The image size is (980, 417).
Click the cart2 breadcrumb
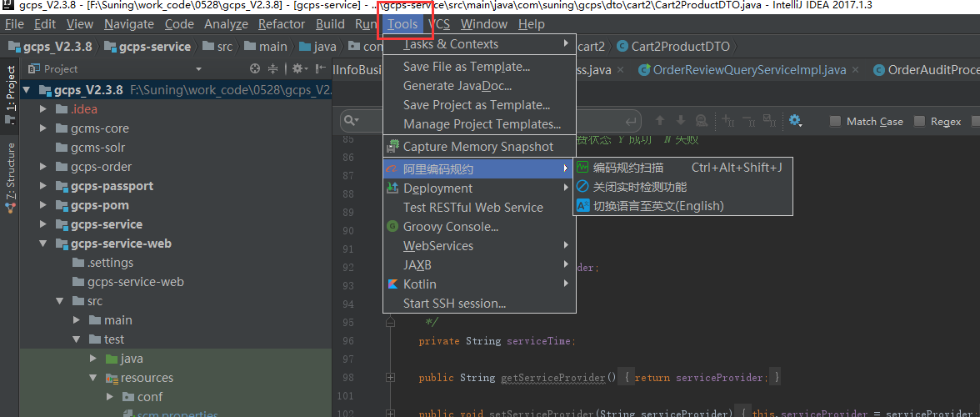[592, 47]
